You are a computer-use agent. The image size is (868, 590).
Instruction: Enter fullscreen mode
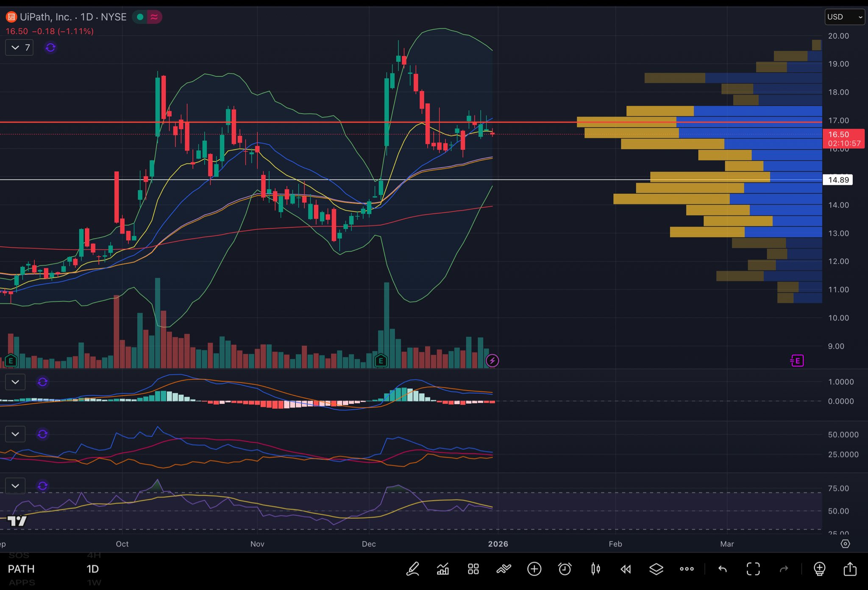(x=753, y=569)
